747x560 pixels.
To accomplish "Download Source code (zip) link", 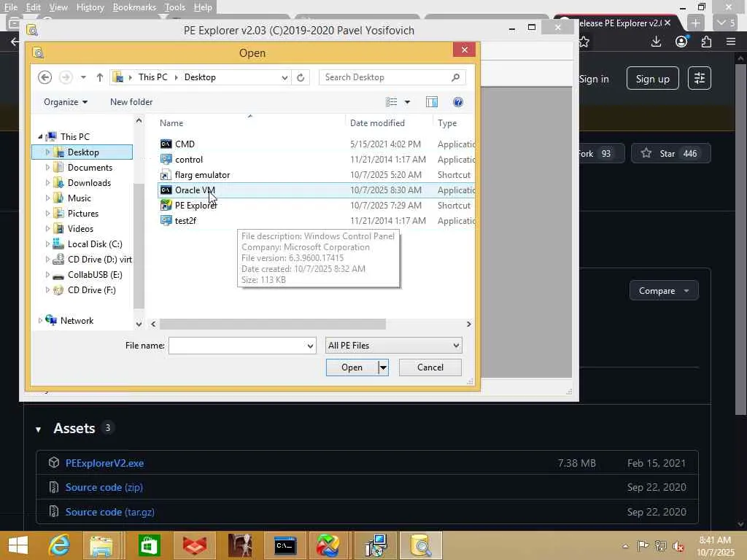I will (104, 487).
